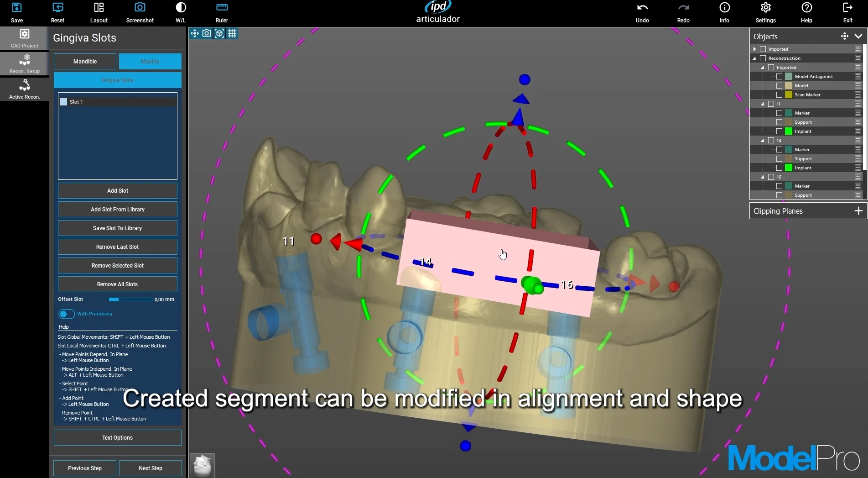Toggle the With Primitives switch
868x478 pixels.
(67, 314)
